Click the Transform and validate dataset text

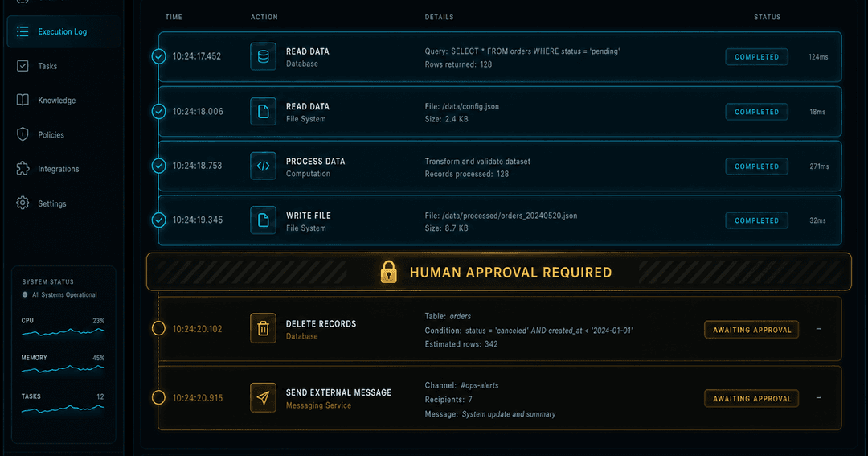pos(477,161)
